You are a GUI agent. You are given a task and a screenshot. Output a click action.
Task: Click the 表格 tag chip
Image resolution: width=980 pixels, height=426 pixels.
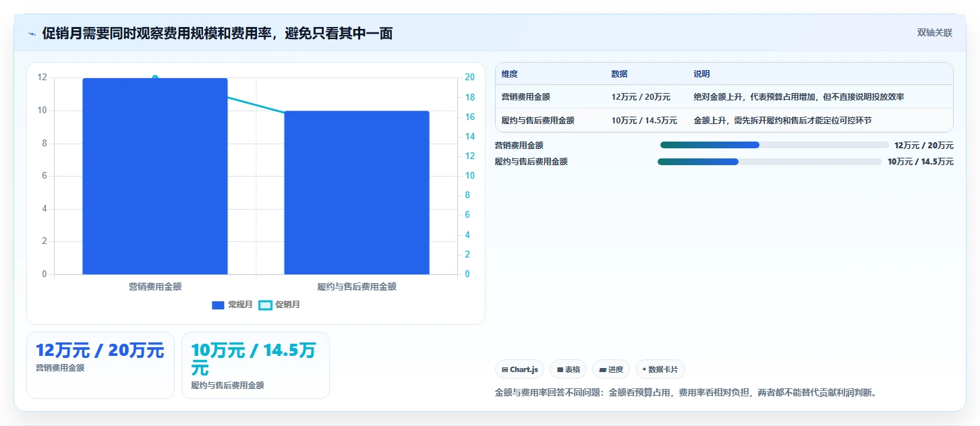(x=568, y=369)
